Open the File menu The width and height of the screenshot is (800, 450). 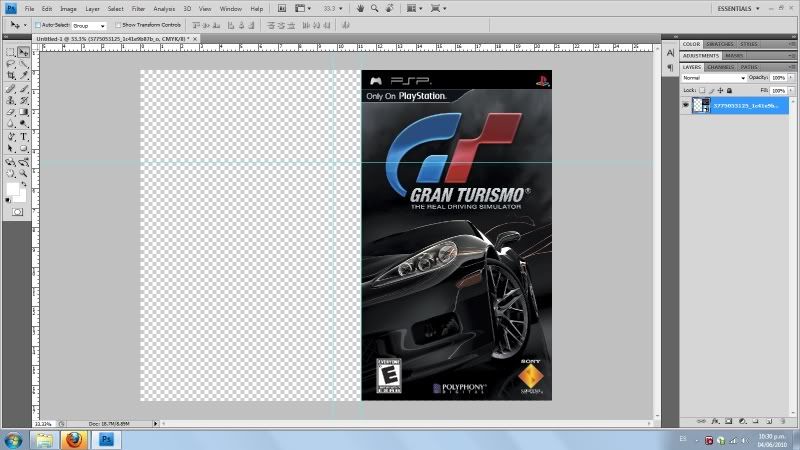30,9
